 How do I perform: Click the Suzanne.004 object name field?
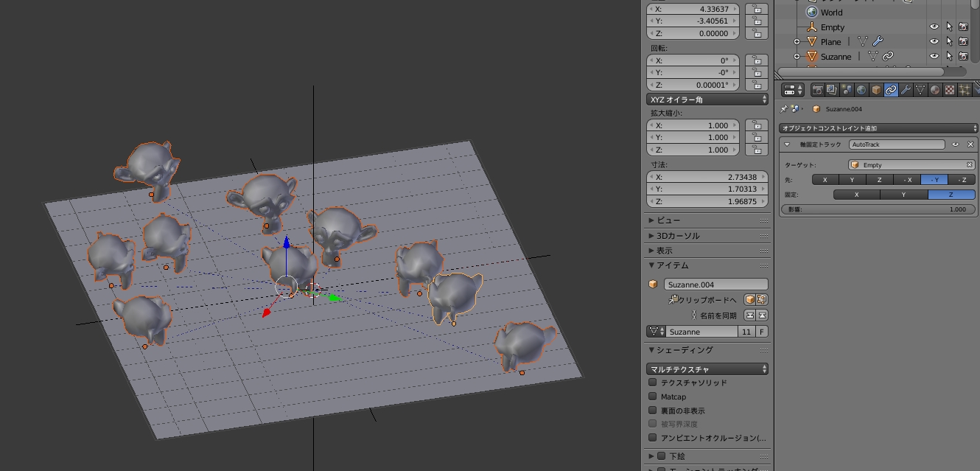coord(715,285)
